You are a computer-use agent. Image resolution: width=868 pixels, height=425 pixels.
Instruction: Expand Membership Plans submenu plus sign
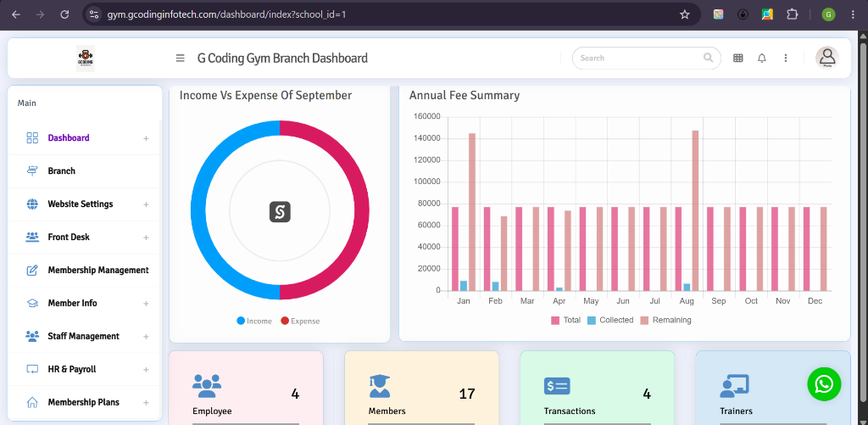[x=146, y=402]
